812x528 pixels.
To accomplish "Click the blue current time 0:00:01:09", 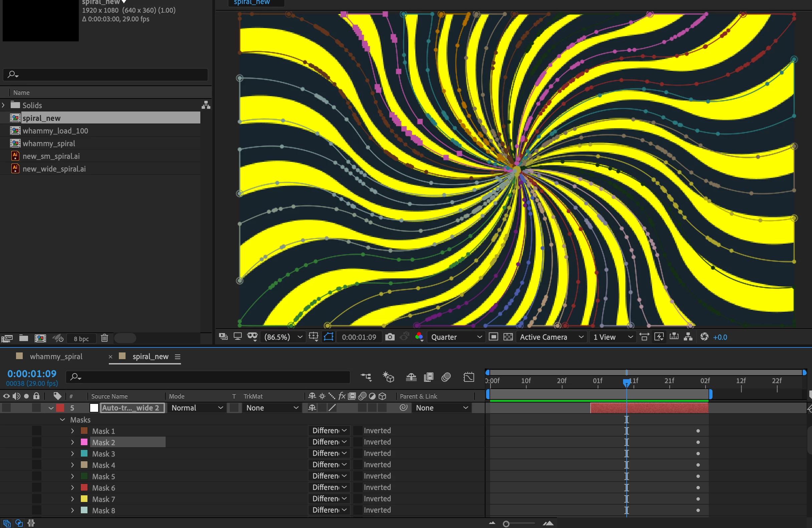I will (x=32, y=373).
